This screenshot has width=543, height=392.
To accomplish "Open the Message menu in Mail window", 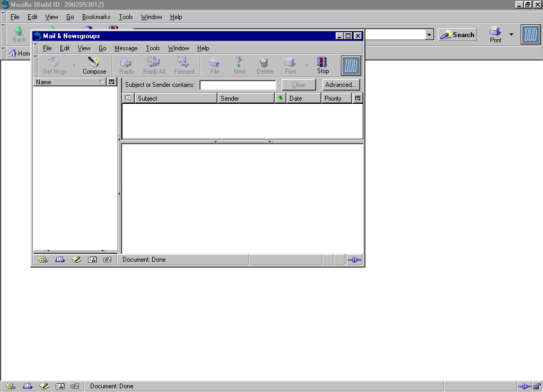I will pos(126,48).
